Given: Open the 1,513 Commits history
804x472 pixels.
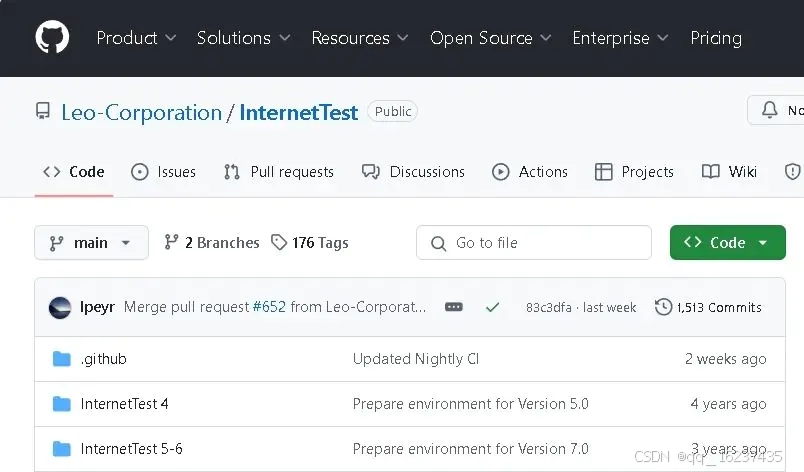Looking at the screenshot, I should (x=708, y=307).
